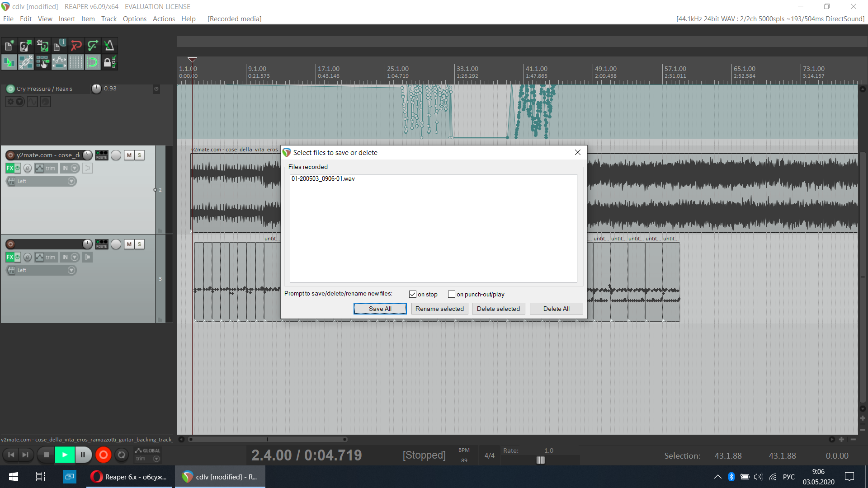Expand IN monitoring dropdown on third track
This screenshot has height=488, width=868.
coord(75,257)
